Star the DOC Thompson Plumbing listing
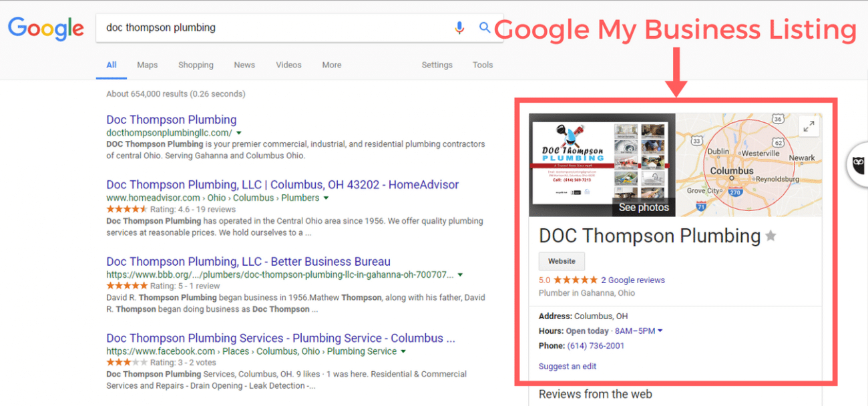Image resolution: width=868 pixels, height=406 pixels. coord(771,236)
